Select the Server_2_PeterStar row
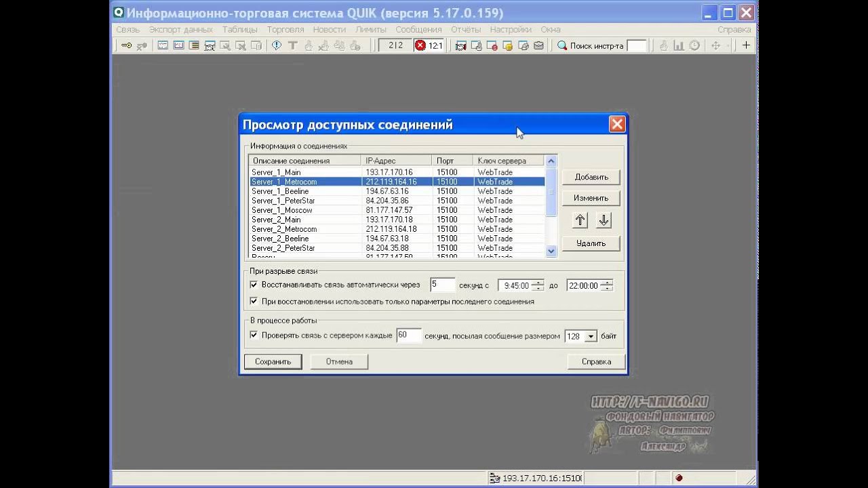The height and width of the screenshot is (488, 868). click(397, 248)
